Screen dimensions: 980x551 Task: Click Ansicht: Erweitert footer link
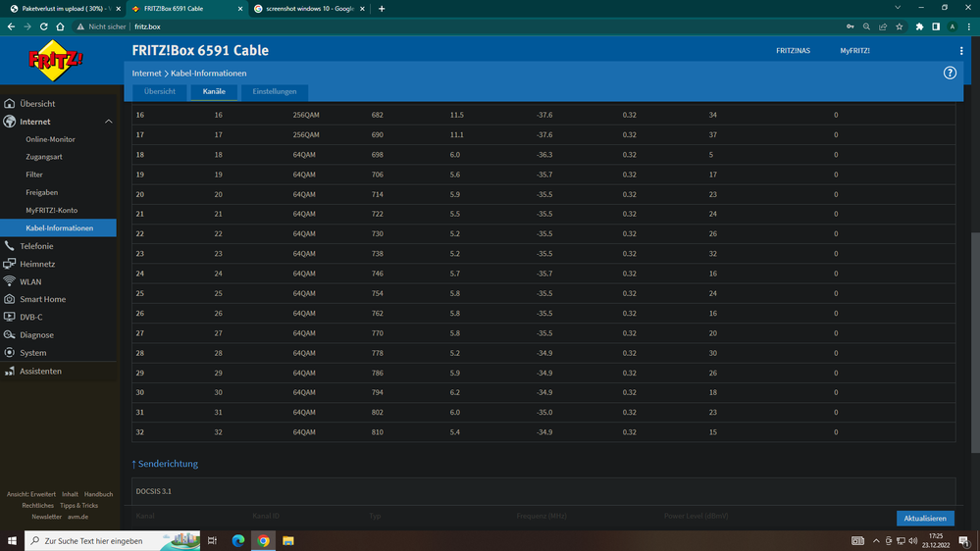coord(31,494)
